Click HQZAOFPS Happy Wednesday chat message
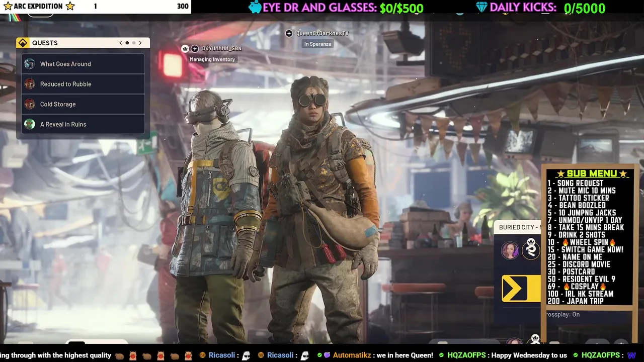Screen dimensions: 644x362 (503, 355)
